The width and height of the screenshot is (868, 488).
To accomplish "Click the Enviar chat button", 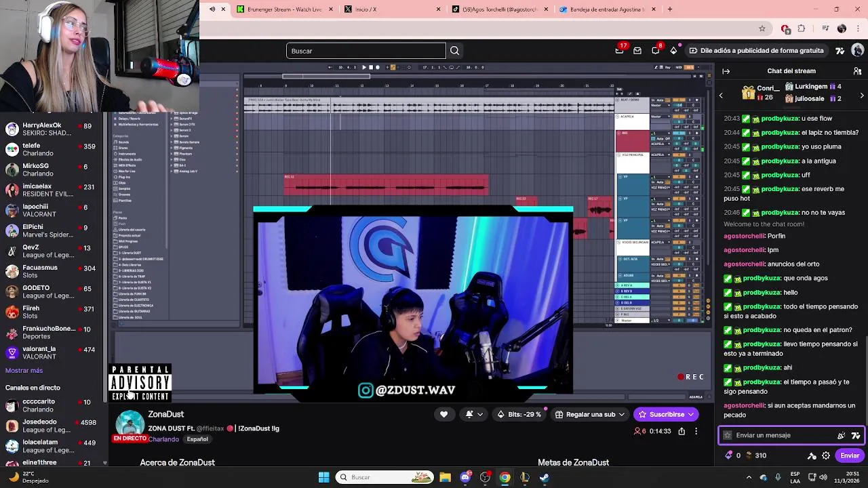I will coord(850,455).
